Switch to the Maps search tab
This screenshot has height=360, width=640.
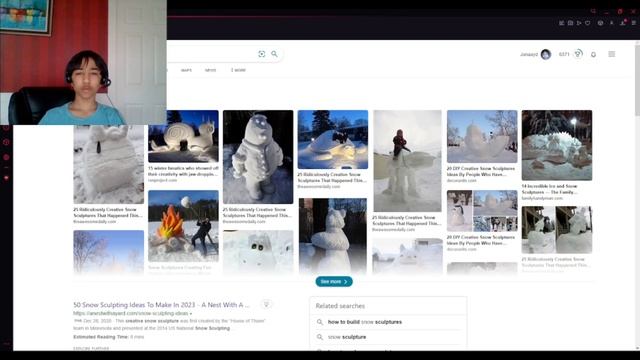tap(186, 70)
